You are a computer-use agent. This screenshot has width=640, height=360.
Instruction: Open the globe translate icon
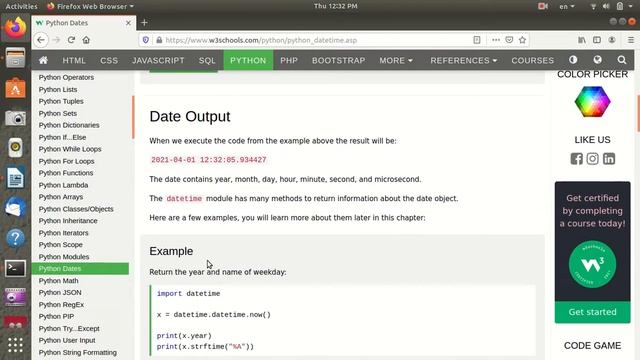tap(598, 60)
